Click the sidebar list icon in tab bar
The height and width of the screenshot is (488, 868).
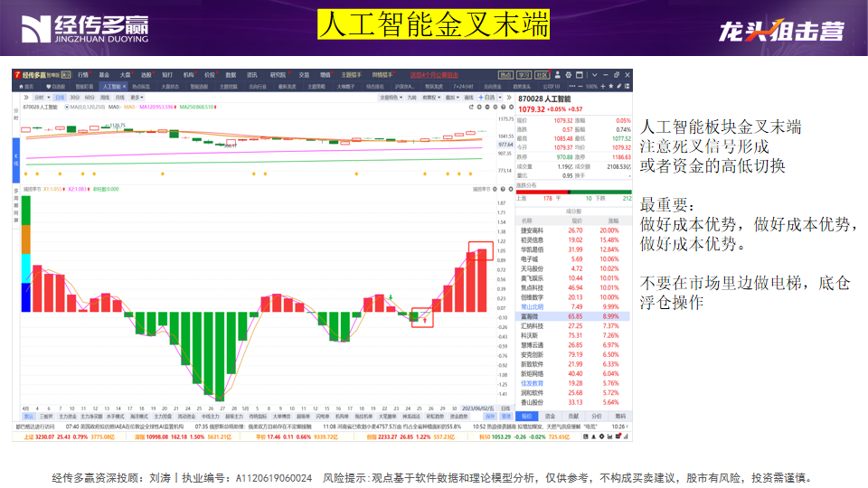(627, 87)
